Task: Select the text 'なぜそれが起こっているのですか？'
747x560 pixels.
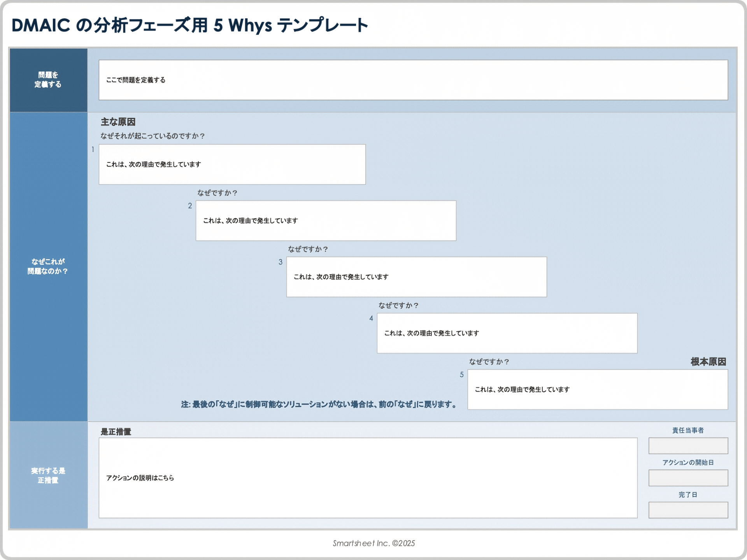Action: pos(153,136)
